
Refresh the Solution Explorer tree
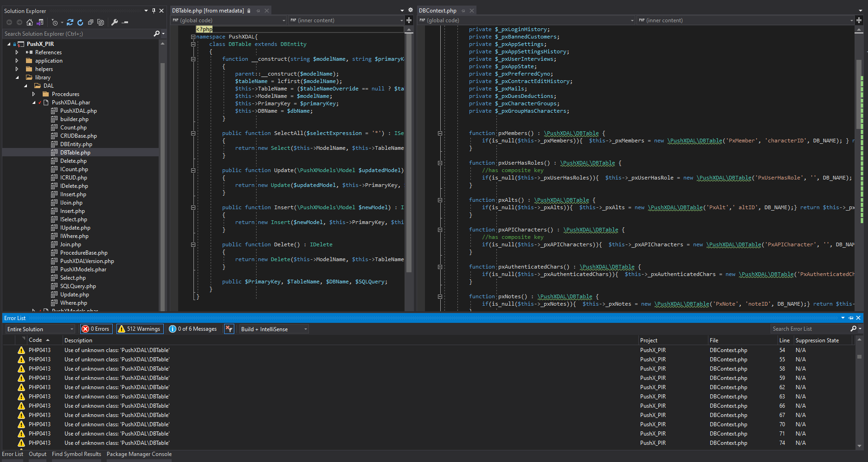pyautogui.click(x=80, y=22)
